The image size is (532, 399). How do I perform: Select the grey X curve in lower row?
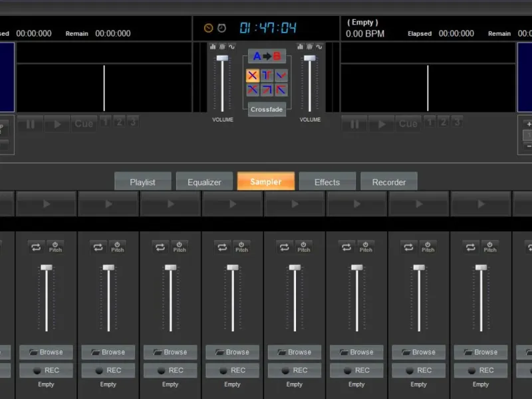pos(253,90)
